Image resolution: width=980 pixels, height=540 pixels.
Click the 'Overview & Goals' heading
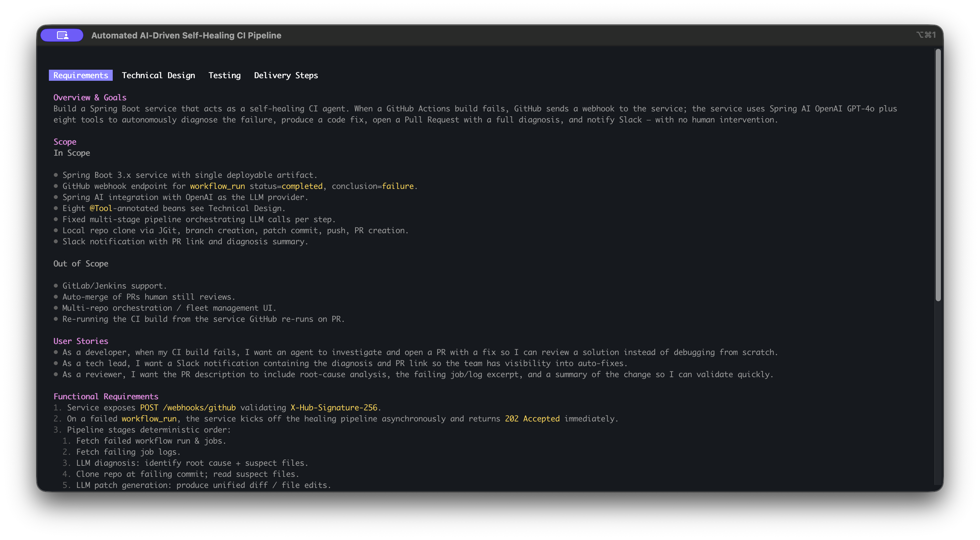click(90, 97)
